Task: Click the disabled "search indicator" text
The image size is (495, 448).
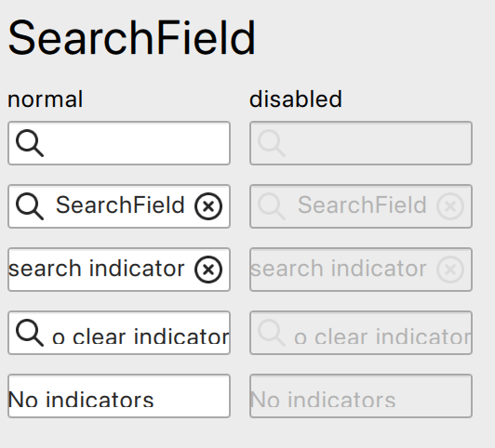Action: tap(339, 269)
